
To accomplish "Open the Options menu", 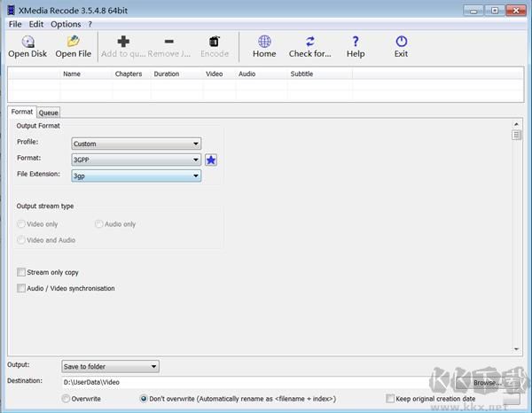I will [66, 24].
